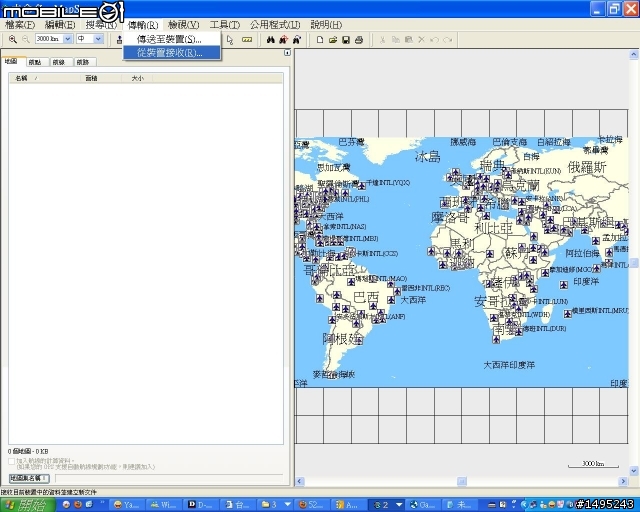Open the 編輯(E) edit menu
The image size is (640, 512).
[60, 25]
